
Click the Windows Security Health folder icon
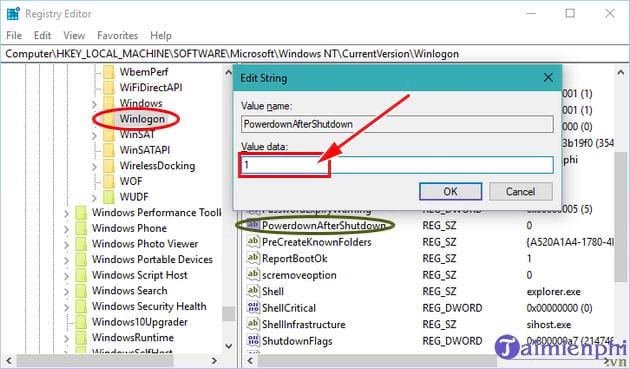tap(81, 306)
